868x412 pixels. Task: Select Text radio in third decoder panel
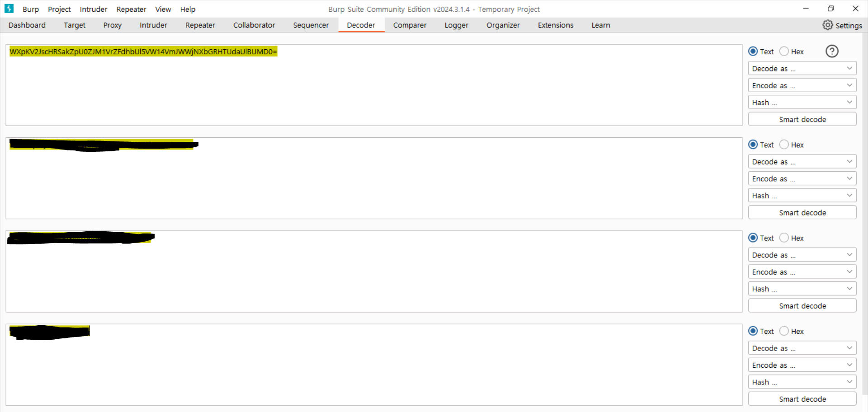pos(753,238)
